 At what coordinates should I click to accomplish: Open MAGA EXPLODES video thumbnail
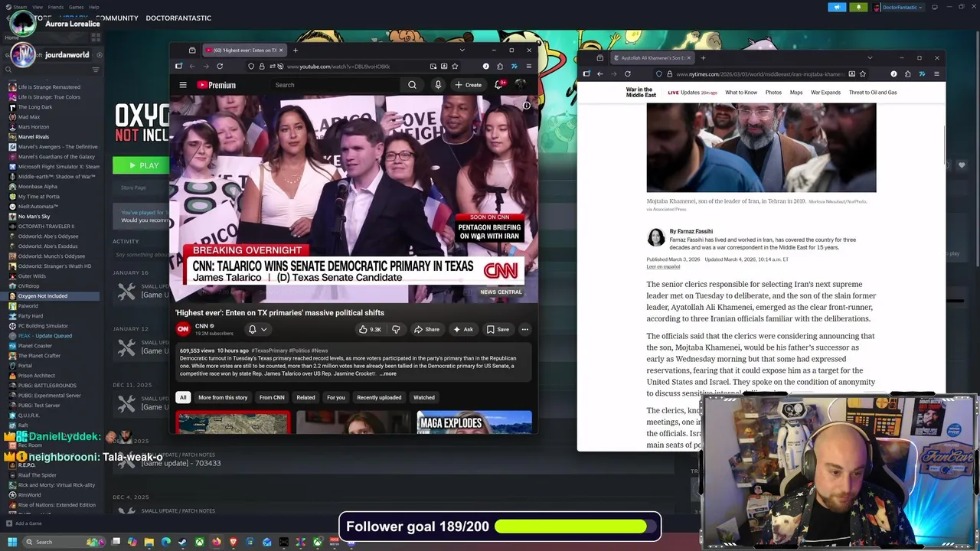pyautogui.click(x=474, y=422)
